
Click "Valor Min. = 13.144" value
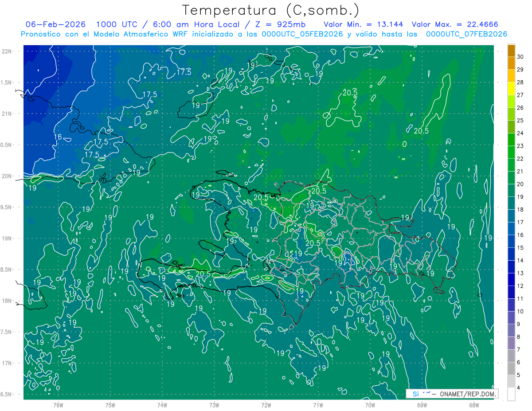364,24
